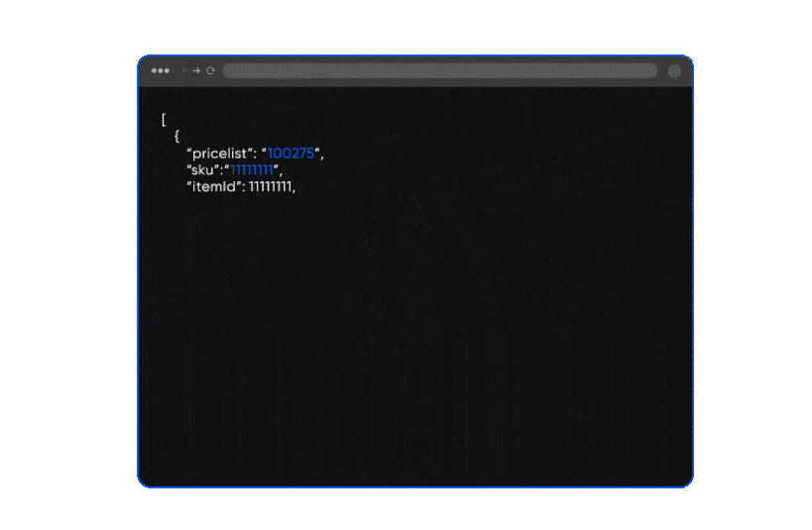Select the "itemId" key text

[x=215, y=186]
